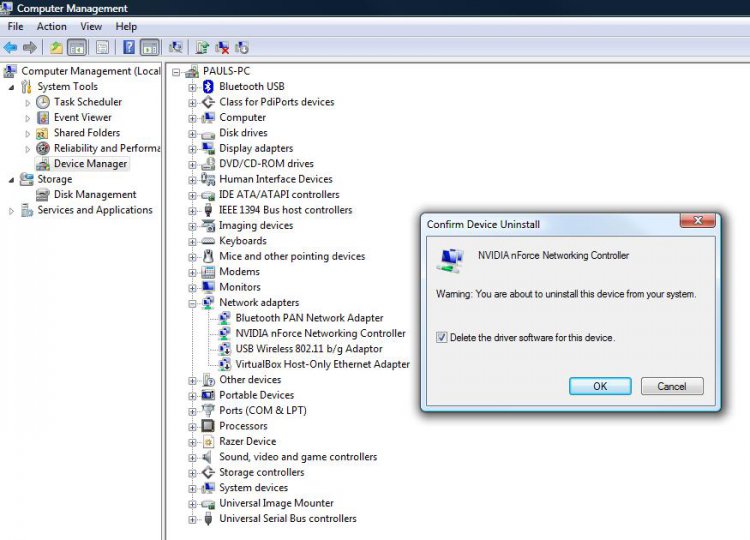The width and height of the screenshot is (750, 540).
Task: Select VirtualBox Host-Only Ethernet Adapter
Action: (x=323, y=364)
